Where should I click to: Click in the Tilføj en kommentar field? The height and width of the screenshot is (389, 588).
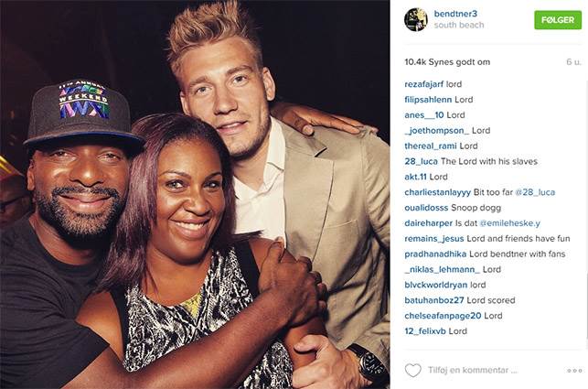pos(473,370)
